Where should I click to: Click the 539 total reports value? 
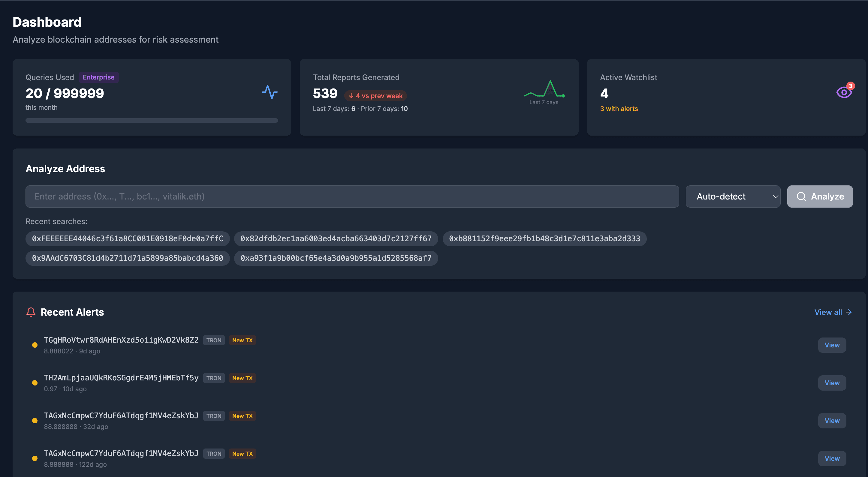pyautogui.click(x=325, y=93)
